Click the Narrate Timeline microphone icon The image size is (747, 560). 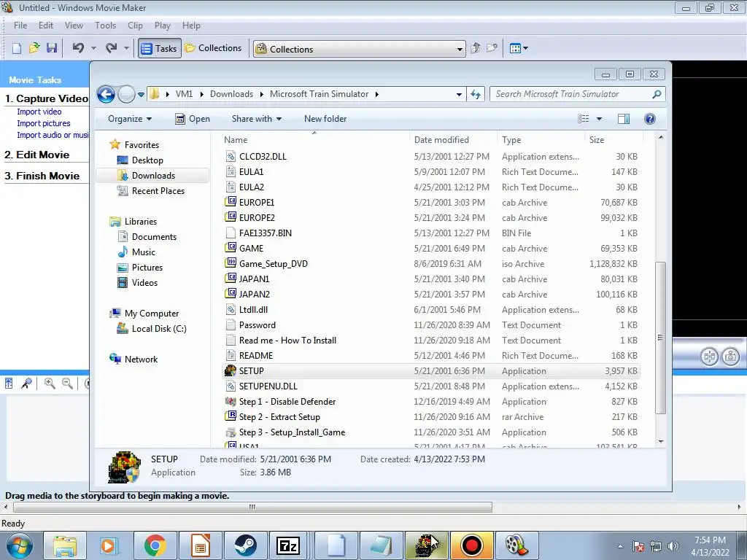pyautogui.click(x=27, y=384)
